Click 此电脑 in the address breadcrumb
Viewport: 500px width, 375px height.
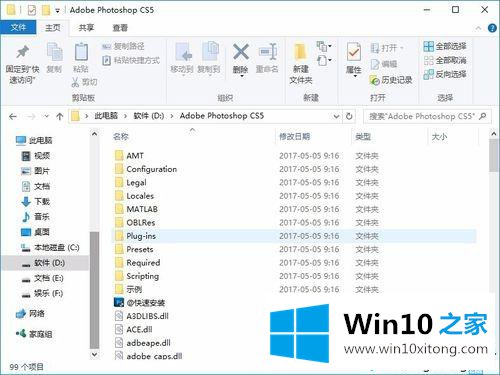106,116
